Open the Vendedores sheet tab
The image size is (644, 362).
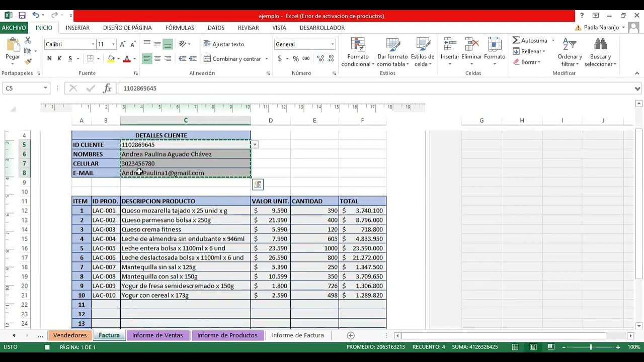pos(70,335)
